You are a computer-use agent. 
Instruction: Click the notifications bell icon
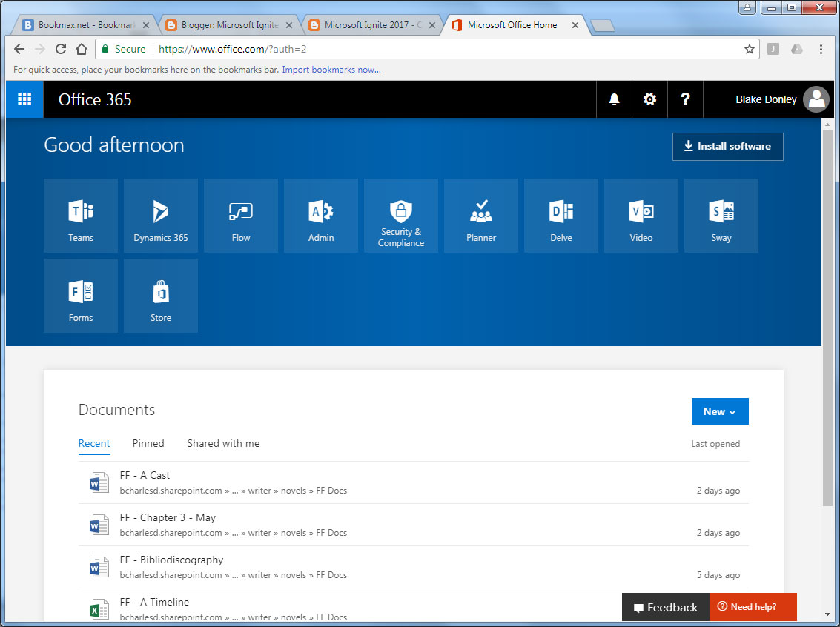click(x=614, y=99)
